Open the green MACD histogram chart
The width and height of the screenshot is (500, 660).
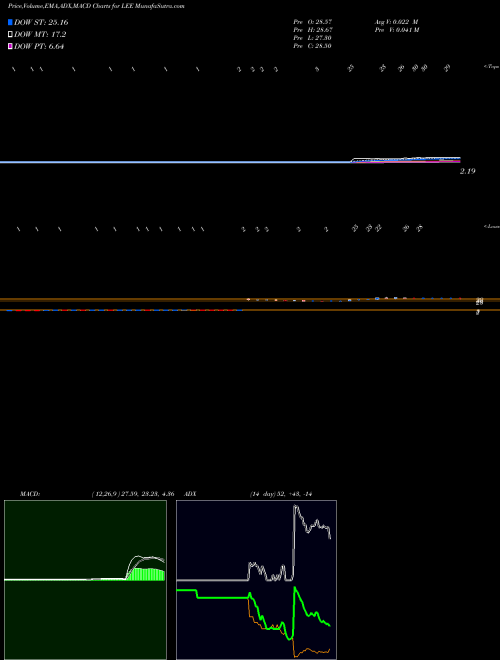point(85,580)
